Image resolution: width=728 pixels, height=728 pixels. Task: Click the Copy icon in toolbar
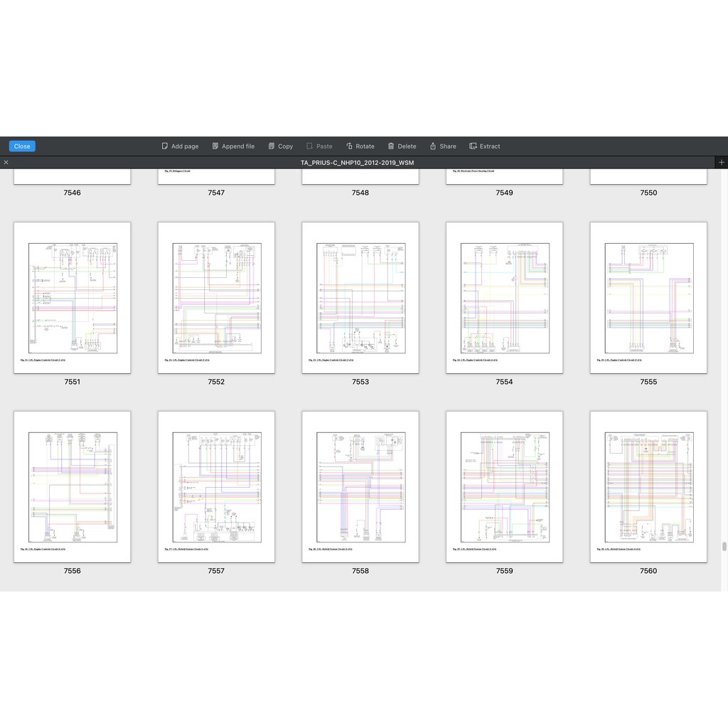tap(272, 146)
